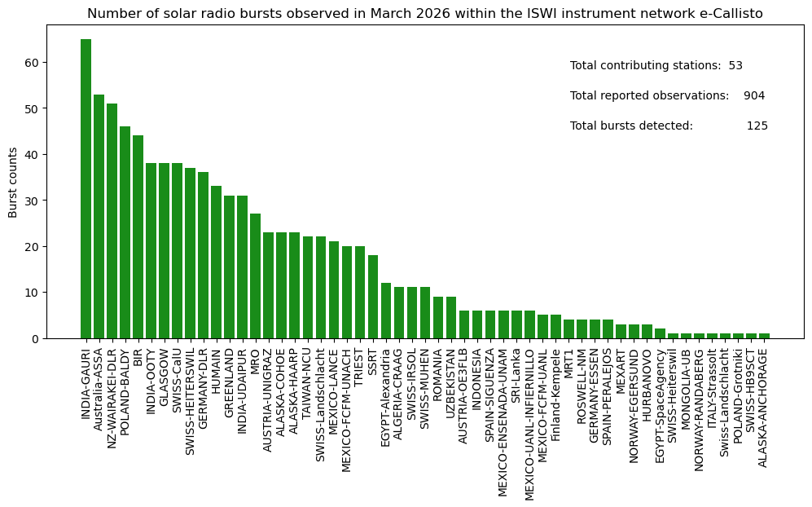The height and width of the screenshot is (507, 812).
Task: Click the GERMANY-DLR bar
Action: pyautogui.click(x=203, y=255)
